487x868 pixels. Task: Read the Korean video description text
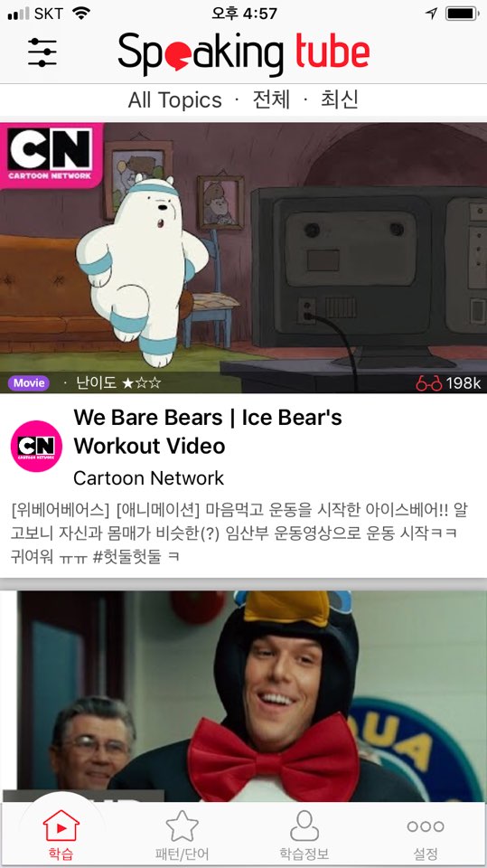tap(239, 533)
